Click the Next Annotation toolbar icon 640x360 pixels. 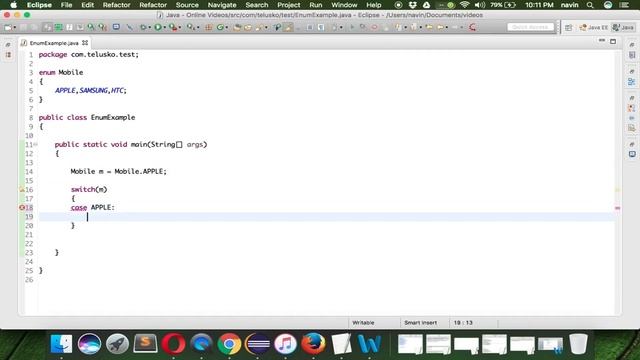click(399, 27)
